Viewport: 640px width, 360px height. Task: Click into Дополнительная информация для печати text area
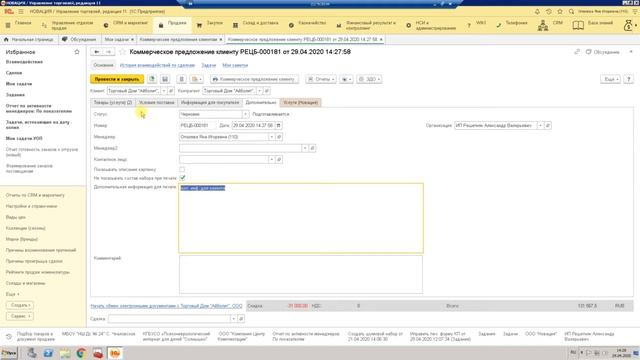click(x=301, y=218)
